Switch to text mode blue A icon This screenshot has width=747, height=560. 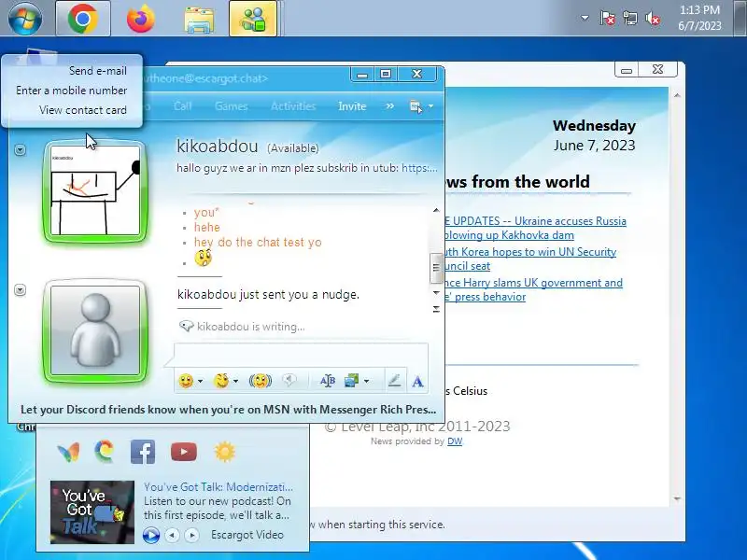pyautogui.click(x=417, y=382)
